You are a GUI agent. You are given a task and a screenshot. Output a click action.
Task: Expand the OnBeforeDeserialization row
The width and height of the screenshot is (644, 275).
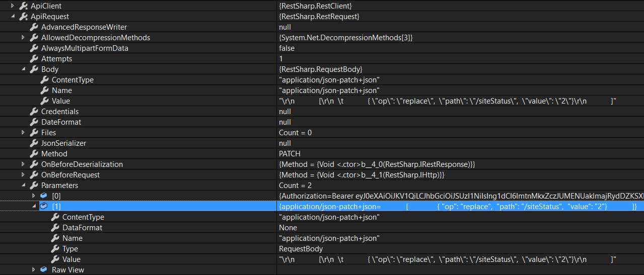pyautogui.click(x=23, y=164)
